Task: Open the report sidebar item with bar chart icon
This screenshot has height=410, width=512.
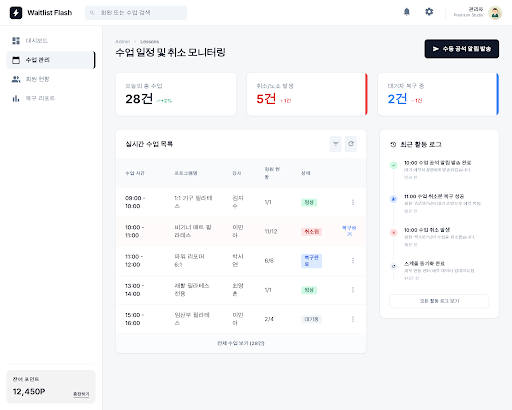Action: (51, 98)
